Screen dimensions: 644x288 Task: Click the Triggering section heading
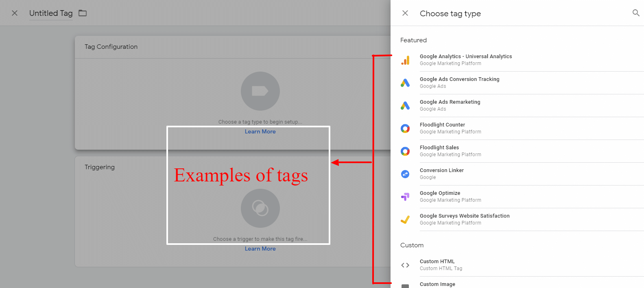click(100, 167)
